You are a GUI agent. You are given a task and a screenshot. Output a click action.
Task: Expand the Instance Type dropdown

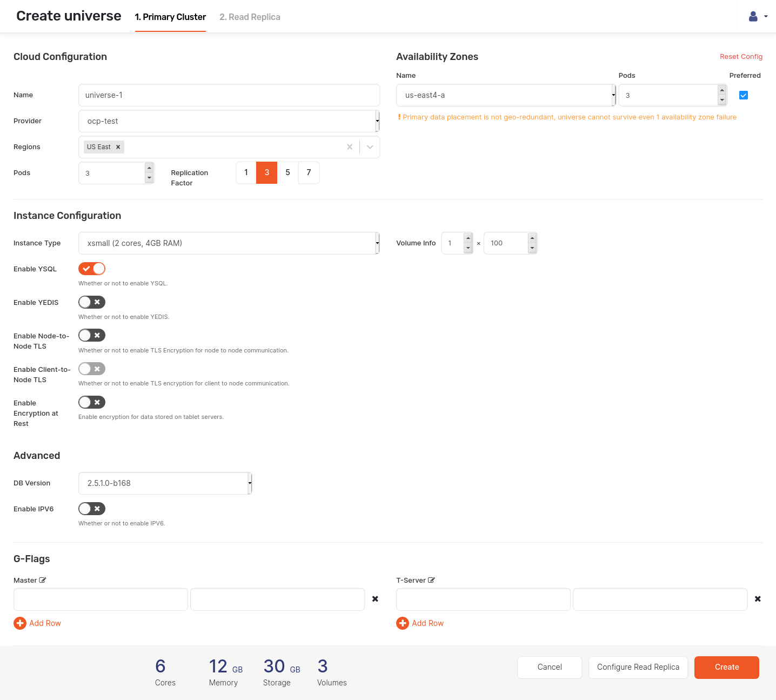[x=229, y=243]
